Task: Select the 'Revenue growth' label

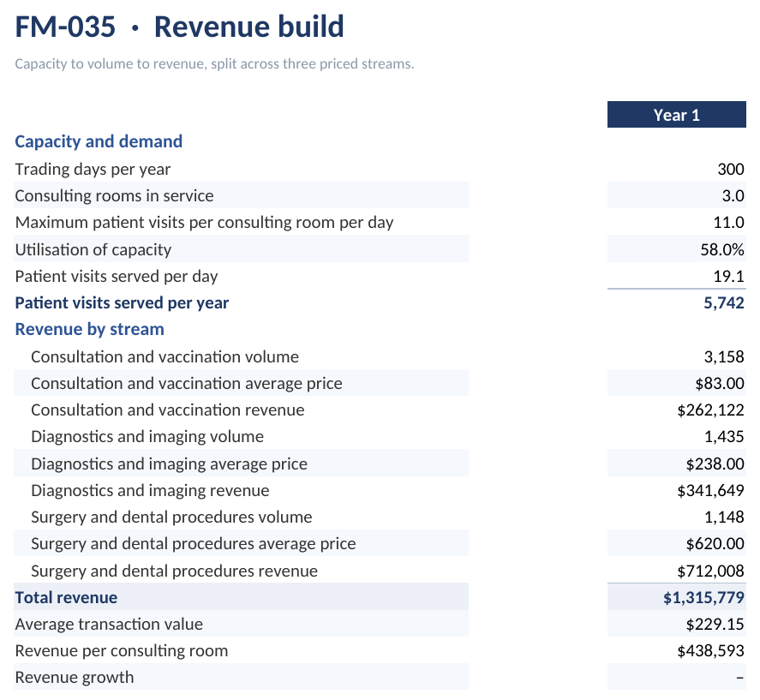Action: (x=75, y=678)
